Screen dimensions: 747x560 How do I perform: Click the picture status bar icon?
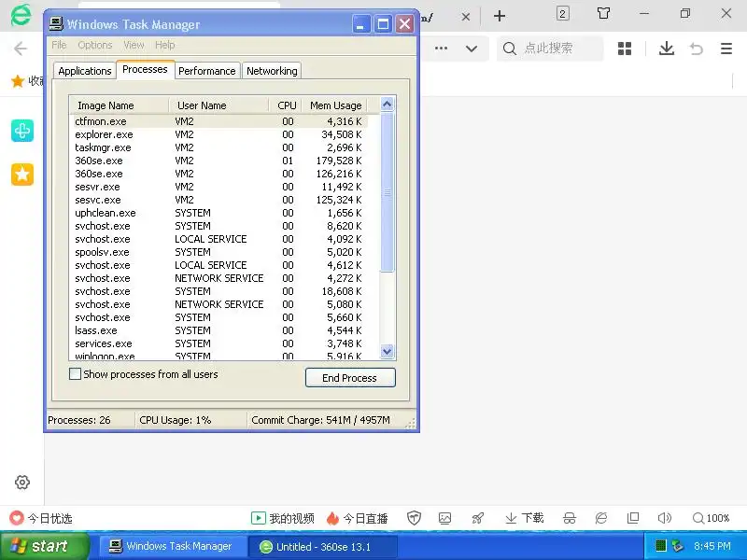click(445, 518)
